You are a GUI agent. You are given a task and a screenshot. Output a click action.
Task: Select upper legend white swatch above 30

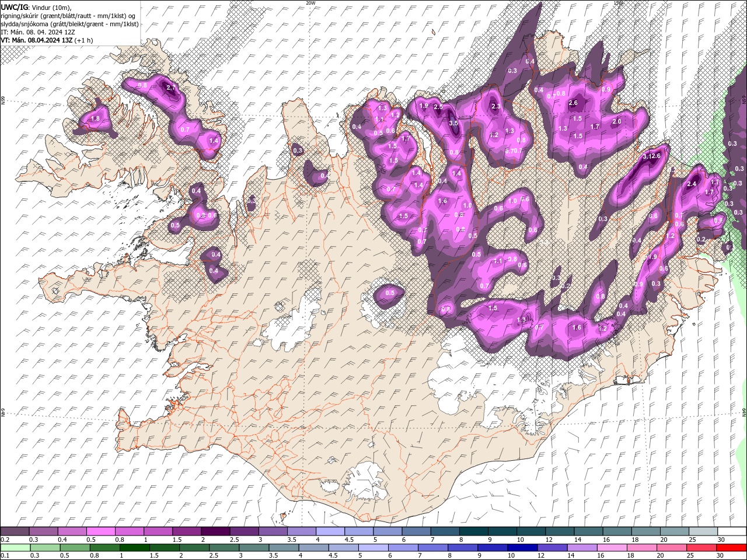pos(731,531)
